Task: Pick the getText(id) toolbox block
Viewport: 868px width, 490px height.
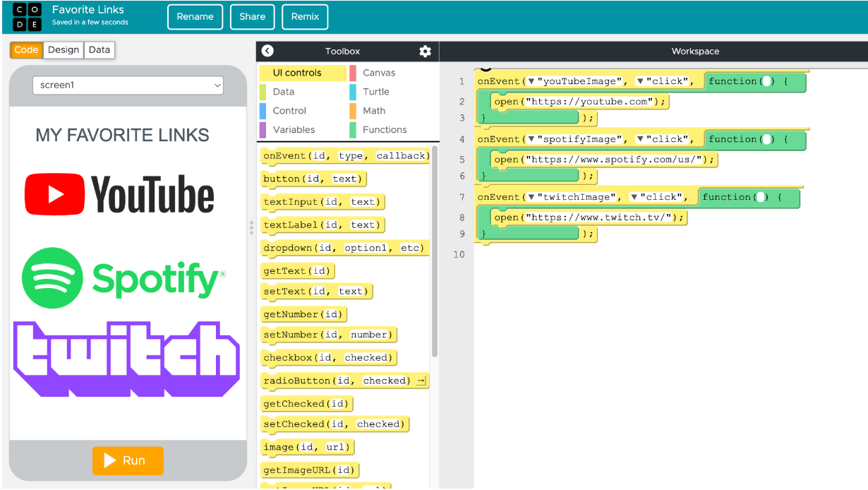Action: 298,271
